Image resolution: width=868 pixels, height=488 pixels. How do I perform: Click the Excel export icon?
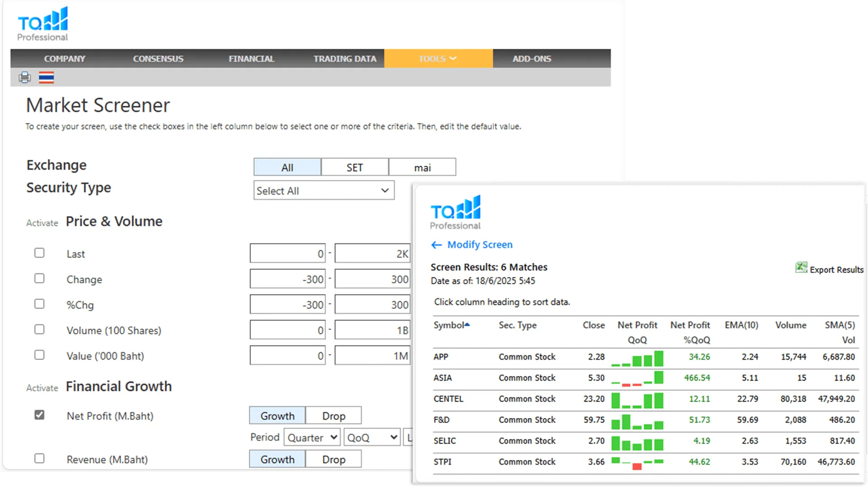801,267
